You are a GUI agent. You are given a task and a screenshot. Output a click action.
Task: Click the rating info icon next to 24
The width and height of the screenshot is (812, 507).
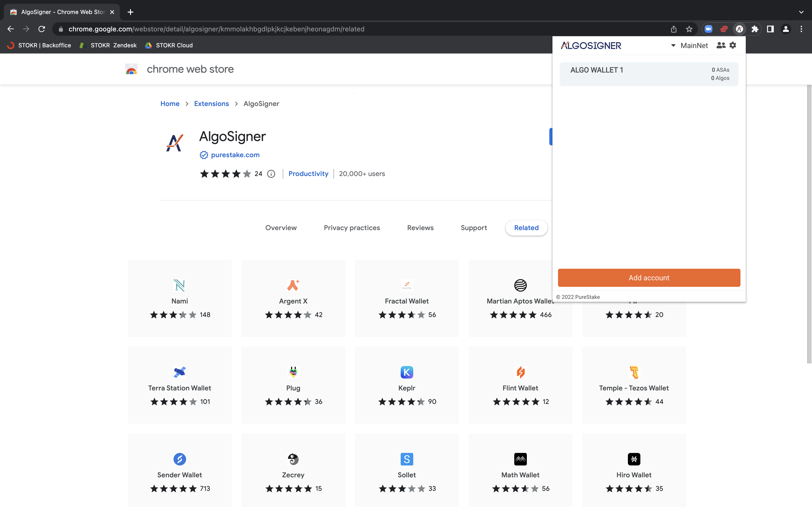tap(271, 174)
